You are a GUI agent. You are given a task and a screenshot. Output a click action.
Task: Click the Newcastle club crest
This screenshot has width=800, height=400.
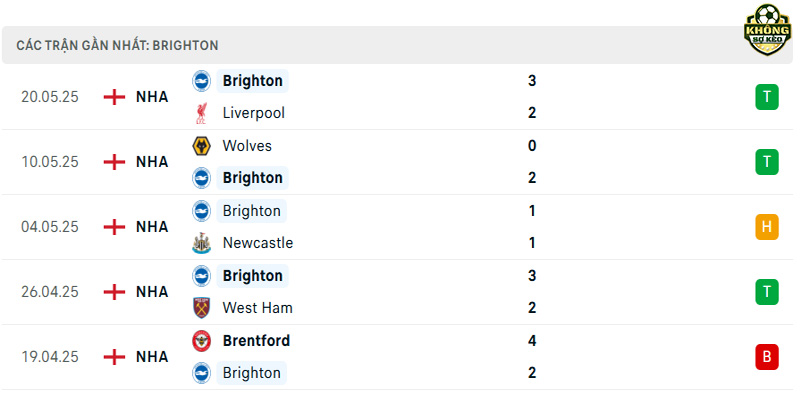pos(202,243)
